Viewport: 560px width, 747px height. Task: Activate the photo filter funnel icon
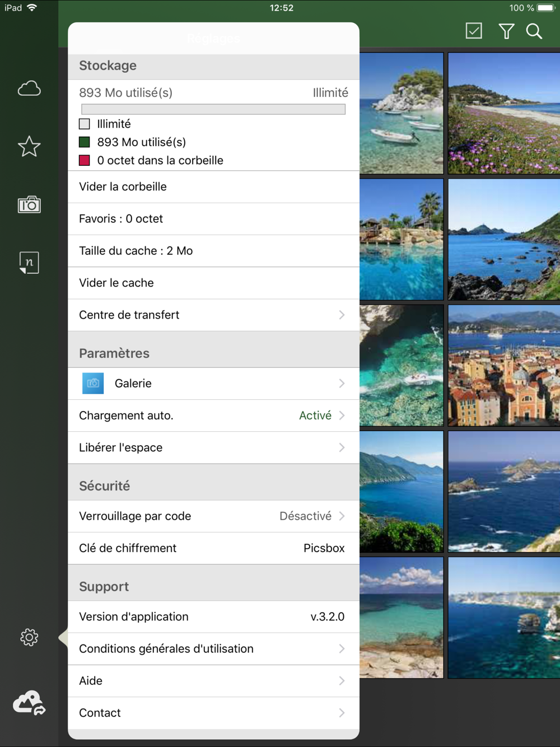(x=506, y=31)
